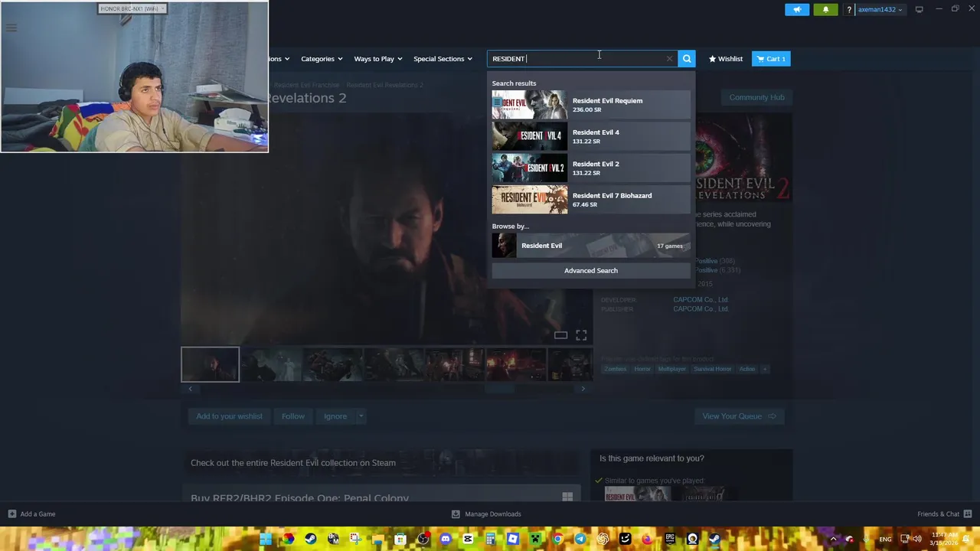Expand the arrow next to Ignore
Screen dimensions: 980x551
coord(361,416)
